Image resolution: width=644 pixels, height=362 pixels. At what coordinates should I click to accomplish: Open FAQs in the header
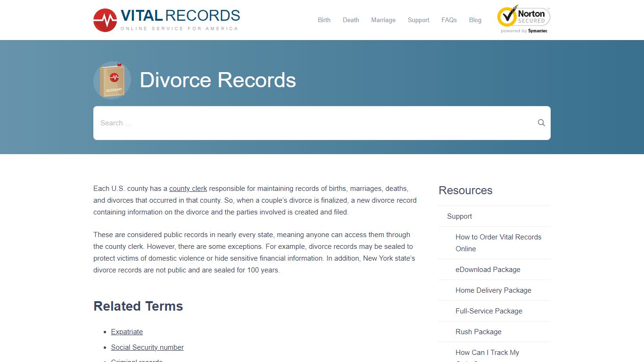[449, 20]
